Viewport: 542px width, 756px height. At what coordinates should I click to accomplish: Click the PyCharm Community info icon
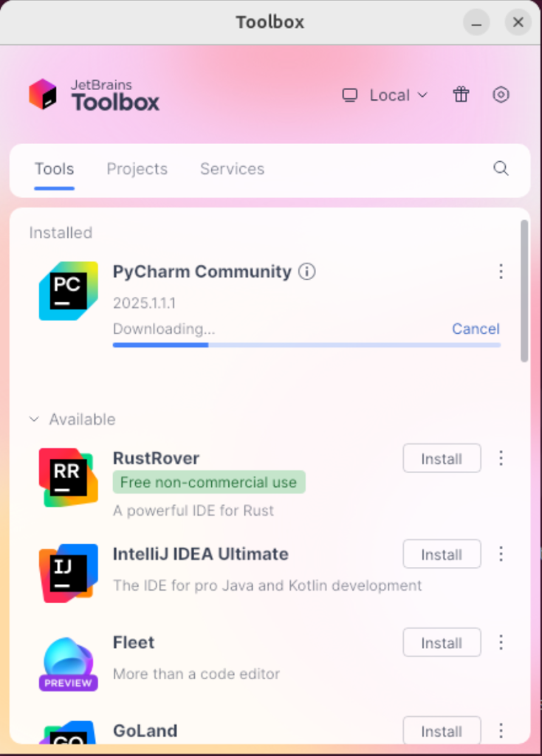coord(307,272)
